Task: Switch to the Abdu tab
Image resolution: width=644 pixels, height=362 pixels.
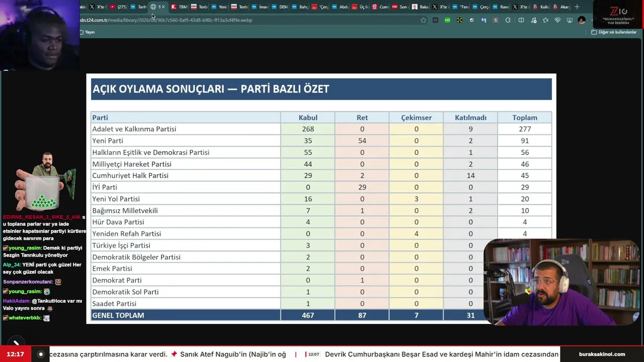Action: click(x=340, y=7)
